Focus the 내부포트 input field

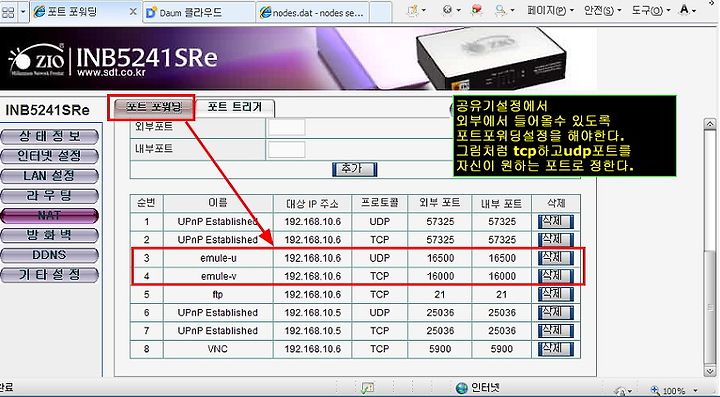coord(287,150)
